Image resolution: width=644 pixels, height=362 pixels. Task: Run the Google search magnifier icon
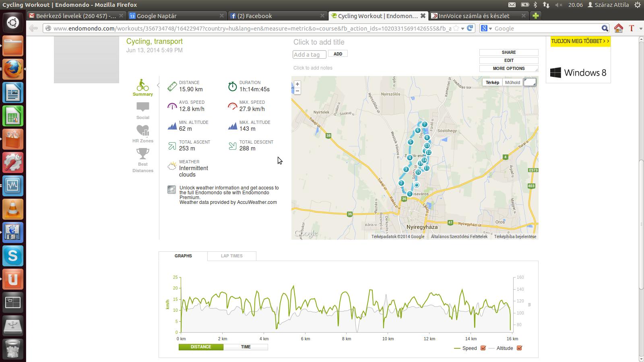605,28
